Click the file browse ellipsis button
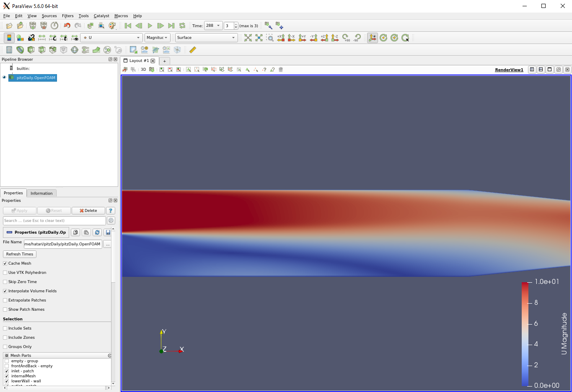Viewport: 572px width, 392px height. 108,244
